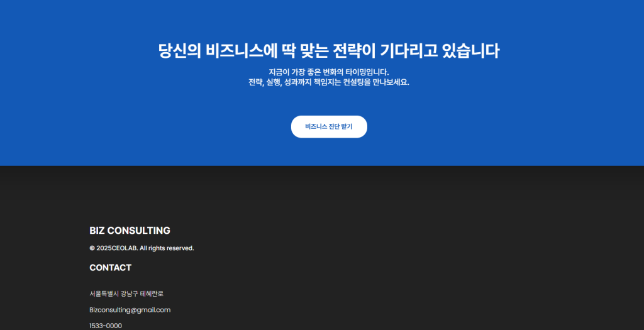The image size is (644, 330).
Task: Click the year 2025 in the copyright line
Action: (104, 248)
